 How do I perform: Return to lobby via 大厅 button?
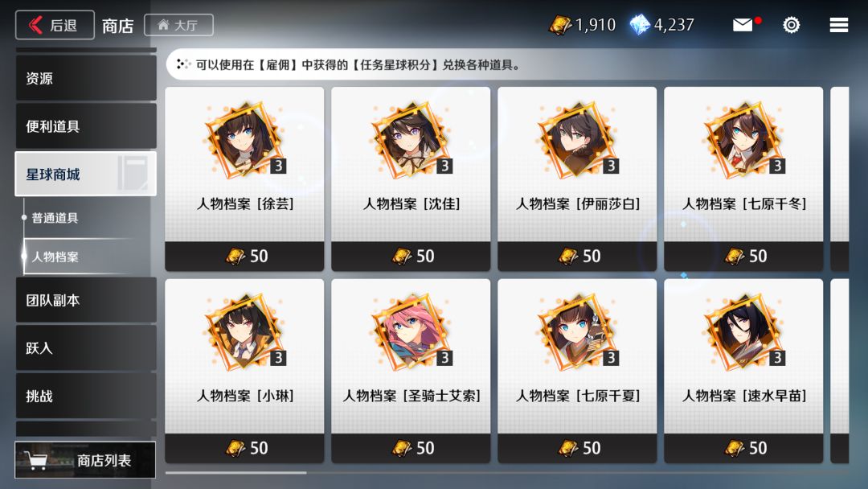point(178,25)
